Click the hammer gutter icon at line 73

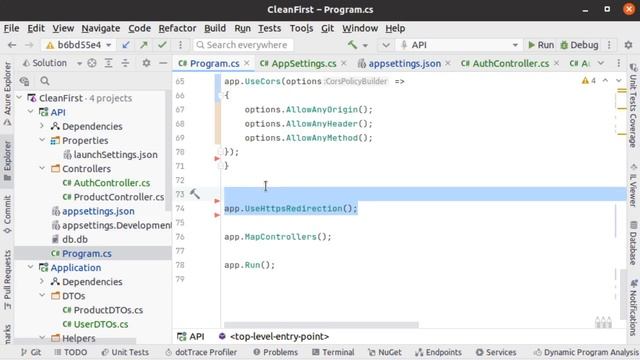[195, 194]
